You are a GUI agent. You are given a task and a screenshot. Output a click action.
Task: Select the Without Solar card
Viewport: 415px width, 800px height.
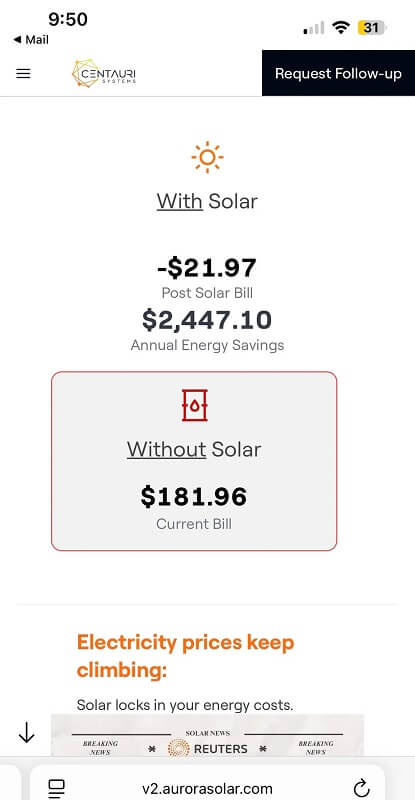194,461
